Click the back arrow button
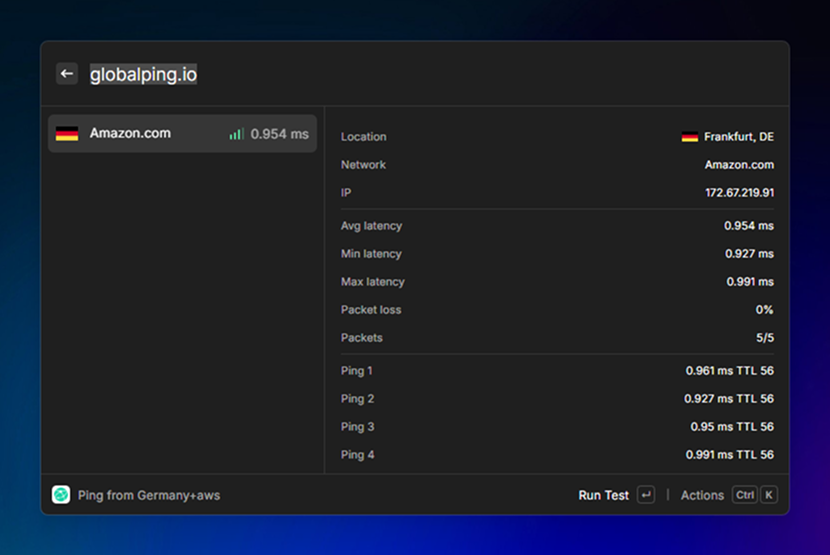Image resolution: width=830 pixels, height=555 pixels. coord(67,74)
